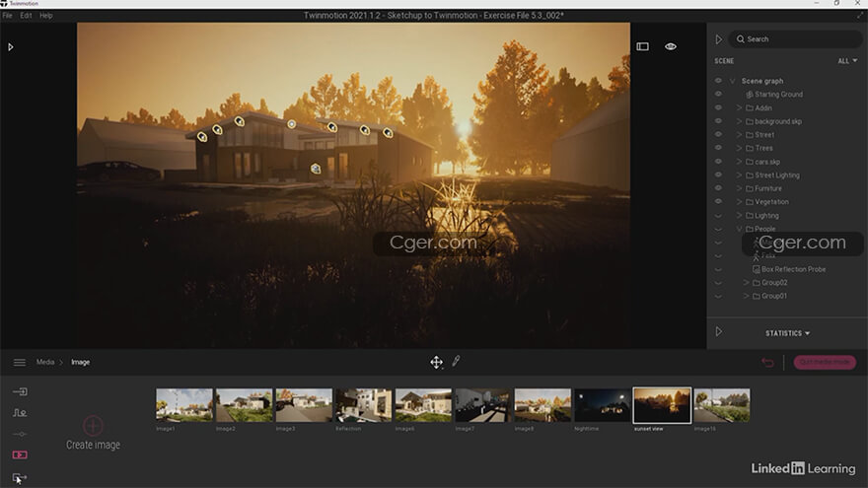
Task: Click Quit media mode button
Action: point(825,363)
